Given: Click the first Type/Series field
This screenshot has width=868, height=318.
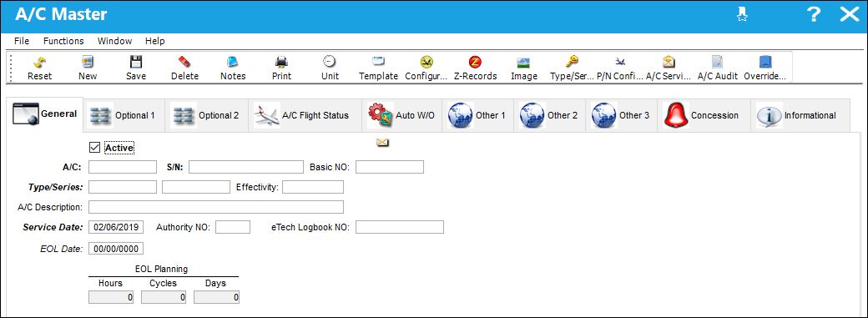Looking at the screenshot, I should point(123,187).
